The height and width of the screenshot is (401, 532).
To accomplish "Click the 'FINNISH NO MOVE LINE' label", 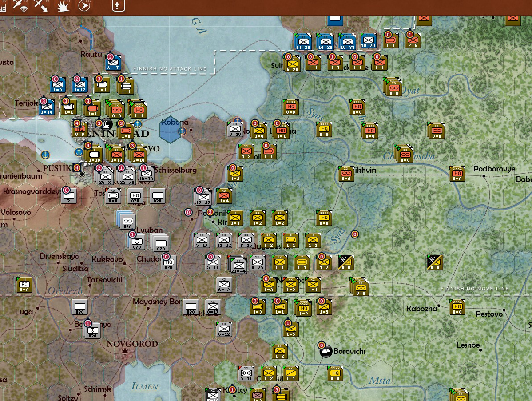I will pos(475,288).
